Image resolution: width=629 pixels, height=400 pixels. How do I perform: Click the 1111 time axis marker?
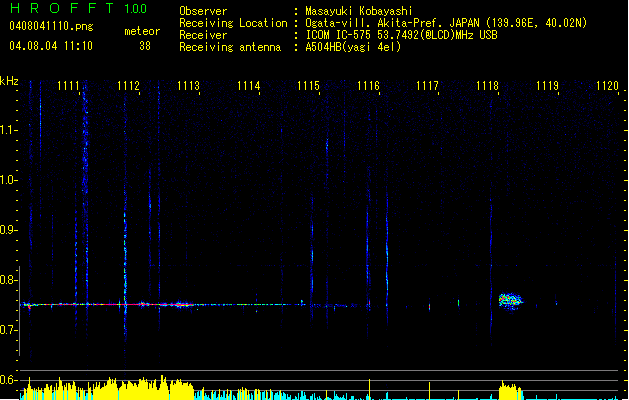tap(68, 86)
